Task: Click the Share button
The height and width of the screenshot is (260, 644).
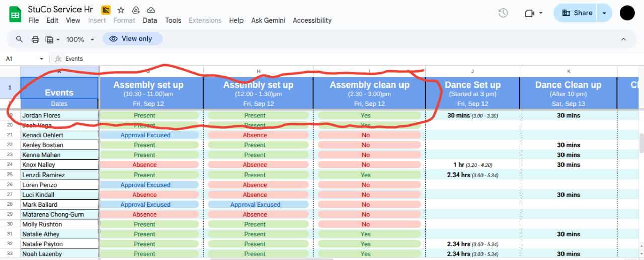Action: pyautogui.click(x=577, y=13)
